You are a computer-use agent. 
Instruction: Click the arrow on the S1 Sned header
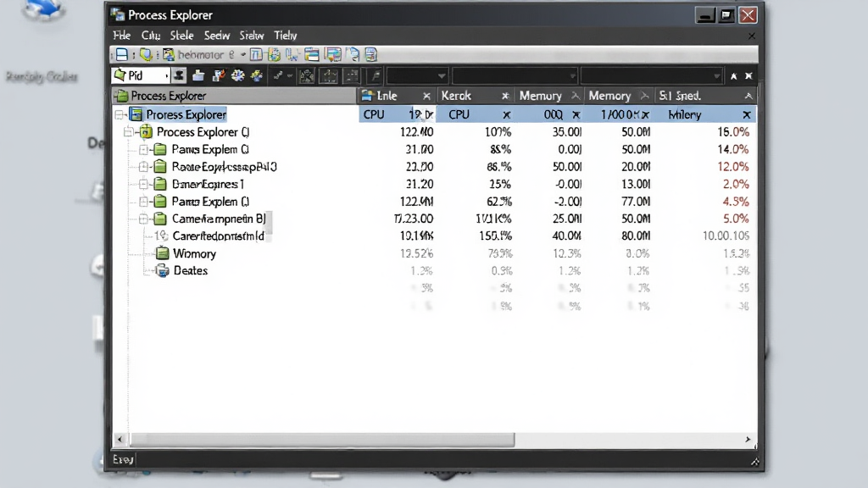point(748,97)
